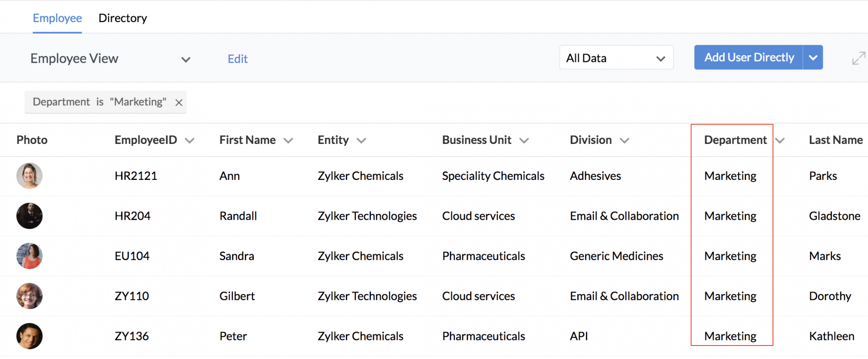Click last name Gladstone
Image resolution: width=868 pixels, height=359 pixels.
[835, 216]
